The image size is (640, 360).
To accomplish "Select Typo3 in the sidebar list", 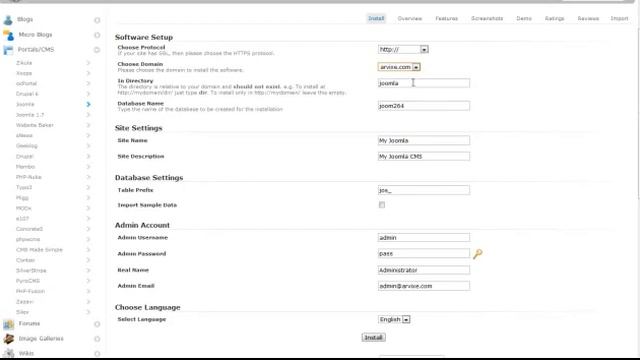I will (x=24, y=187).
